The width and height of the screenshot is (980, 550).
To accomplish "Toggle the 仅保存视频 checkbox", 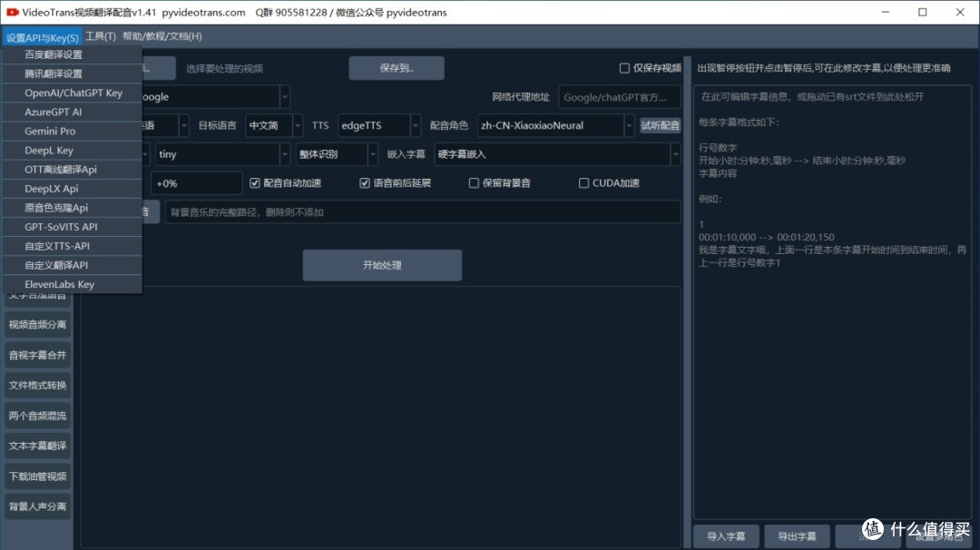I will [623, 68].
